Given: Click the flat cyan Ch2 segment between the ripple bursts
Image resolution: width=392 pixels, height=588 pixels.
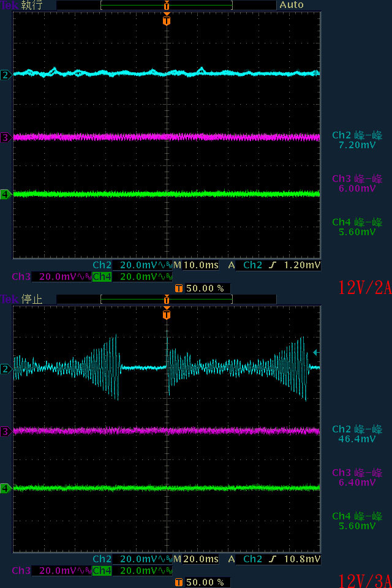Looking at the screenshot, I should point(143,368).
